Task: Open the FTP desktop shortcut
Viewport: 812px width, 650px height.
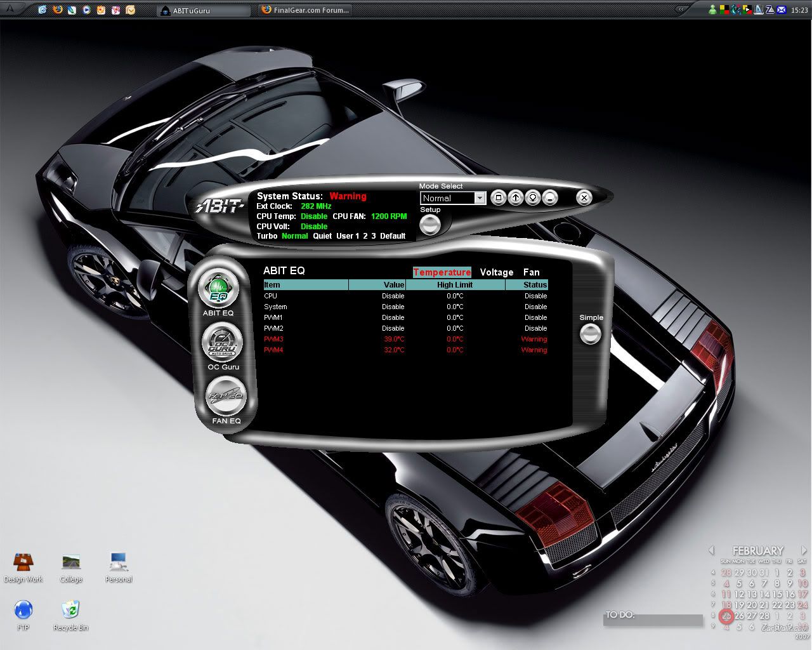Action: click(23, 614)
